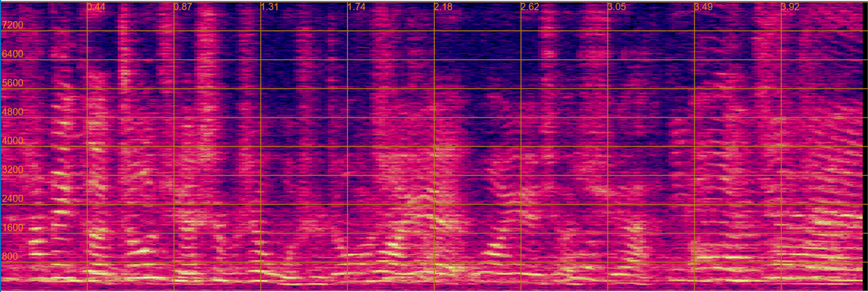Image resolution: width=868 pixels, height=292 pixels.
Task: Pick the 4800 frequency label
Action: coord(13,112)
